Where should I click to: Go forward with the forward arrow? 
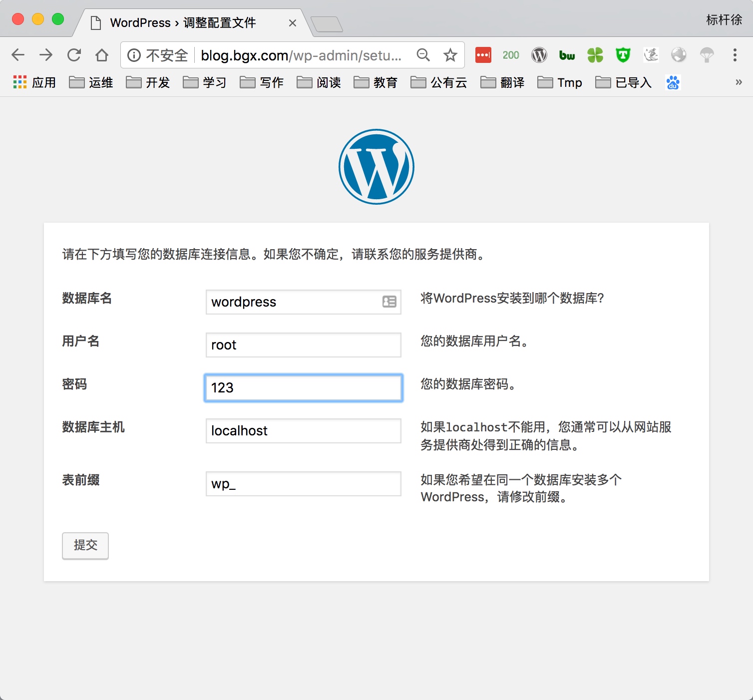(x=46, y=55)
